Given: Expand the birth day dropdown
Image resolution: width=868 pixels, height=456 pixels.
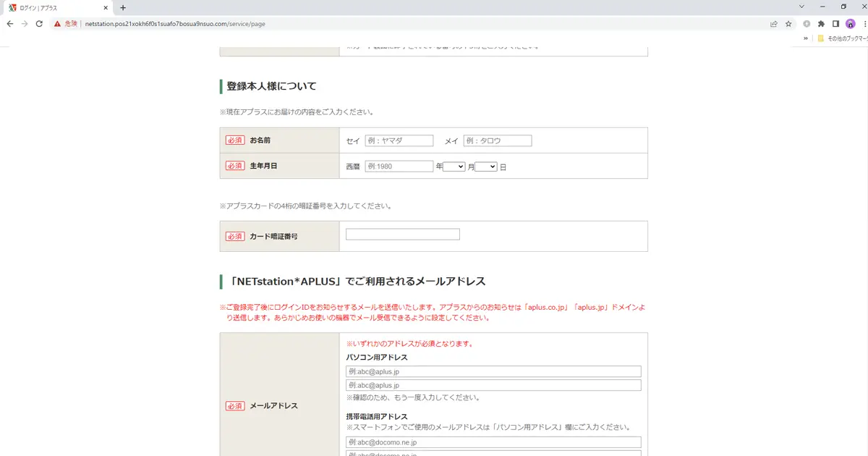Looking at the screenshot, I should [x=486, y=166].
